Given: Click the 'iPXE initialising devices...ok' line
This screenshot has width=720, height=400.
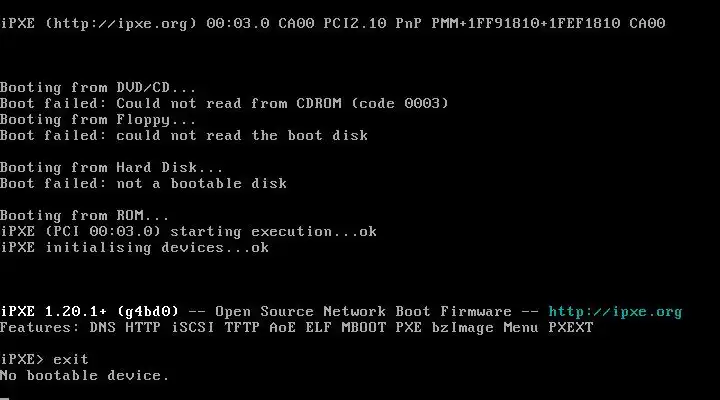Looking at the screenshot, I should coord(134,247).
